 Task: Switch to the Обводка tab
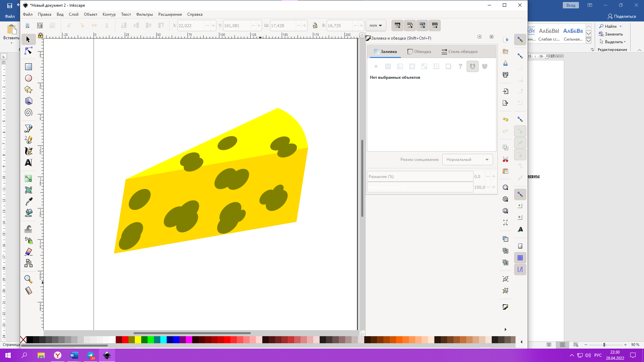(x=419, y=52)
